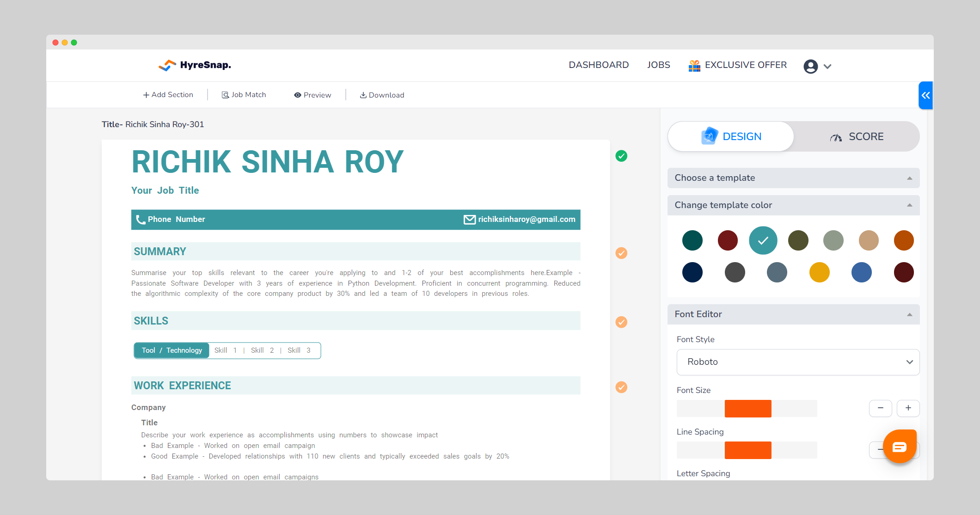The image size is (980, 515).
Task: Select the WORK EXPERIENCE section heading
Action: click(x=183, y=386)
